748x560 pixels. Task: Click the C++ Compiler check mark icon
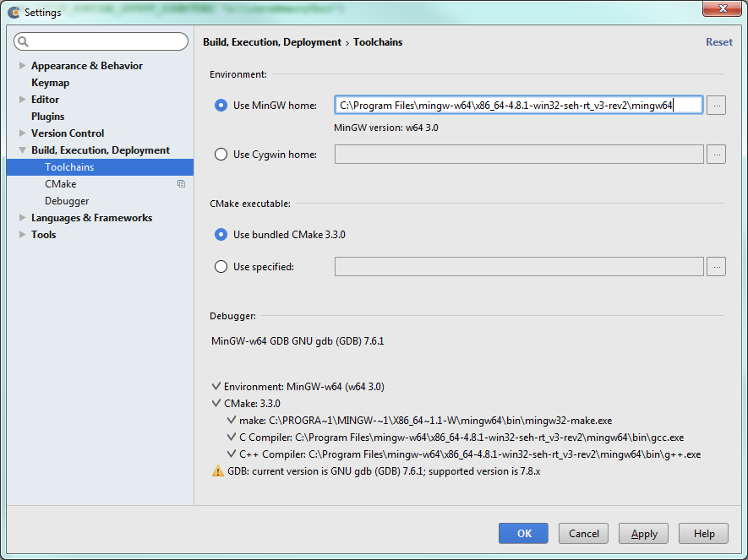pyautogui.click(x=232, y=454)
